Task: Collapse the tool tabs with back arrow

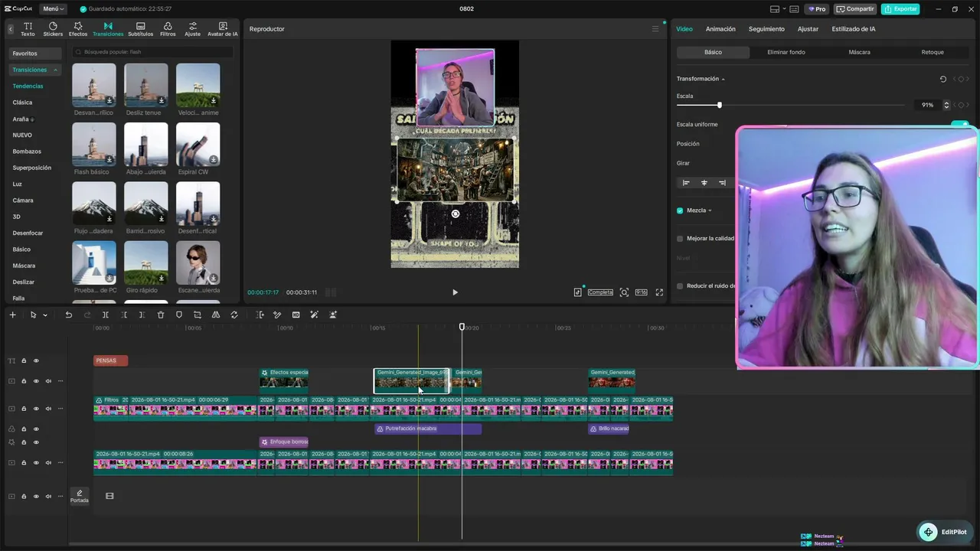Action: [11, 29]
